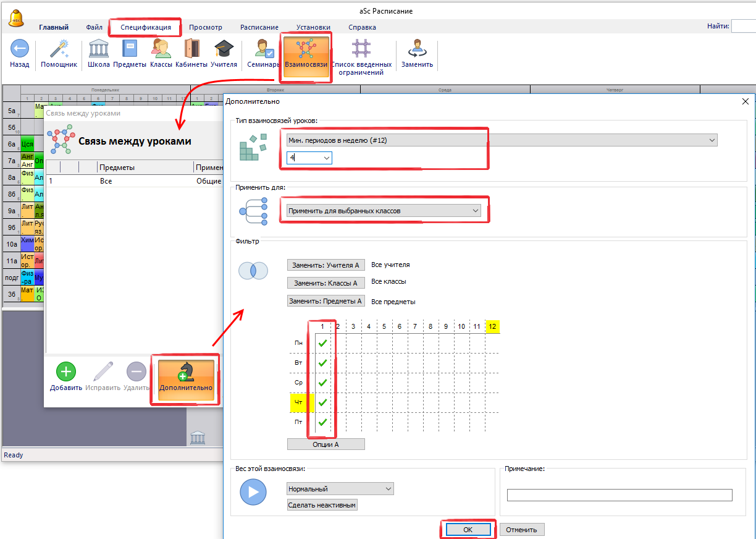This screenshot has width=756, height=539.
Task: Expand the Нормальный weight dropdown
Action: (x=388, y=489)
